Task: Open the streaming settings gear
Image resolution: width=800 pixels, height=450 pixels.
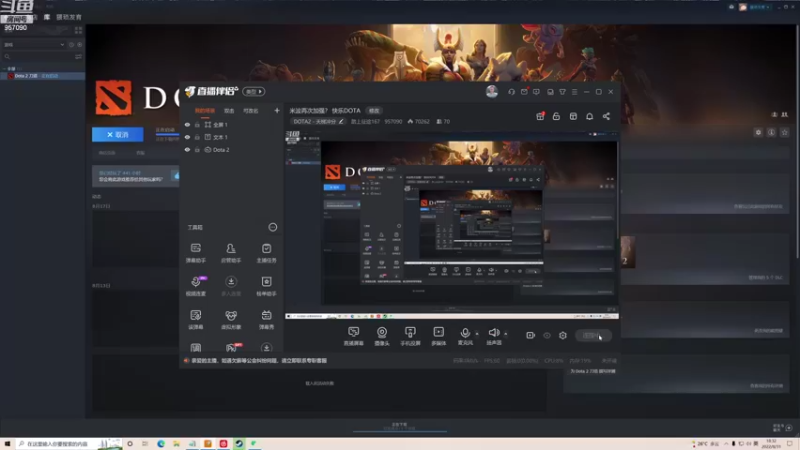Action: [563, 335]
